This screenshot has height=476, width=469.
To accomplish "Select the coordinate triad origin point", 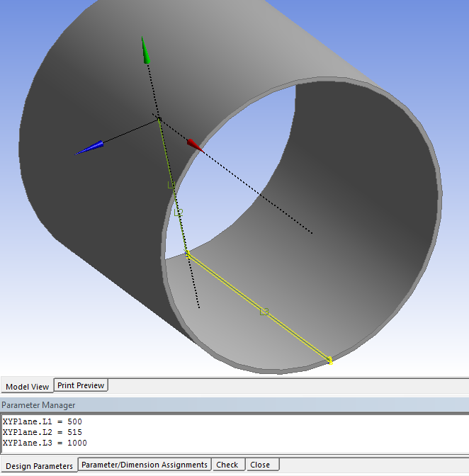I will 159,119.
